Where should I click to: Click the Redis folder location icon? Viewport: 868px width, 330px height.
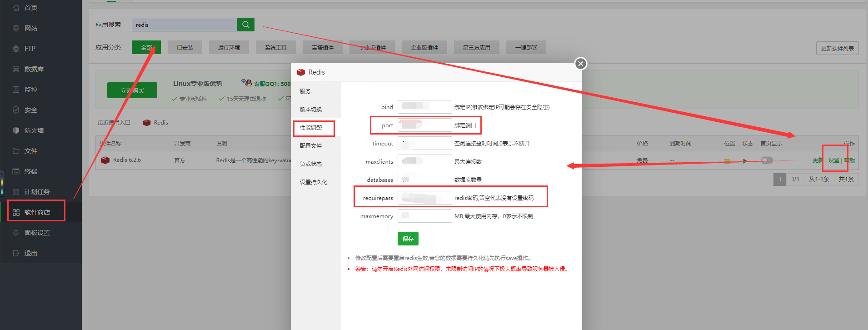pos(727,160)
